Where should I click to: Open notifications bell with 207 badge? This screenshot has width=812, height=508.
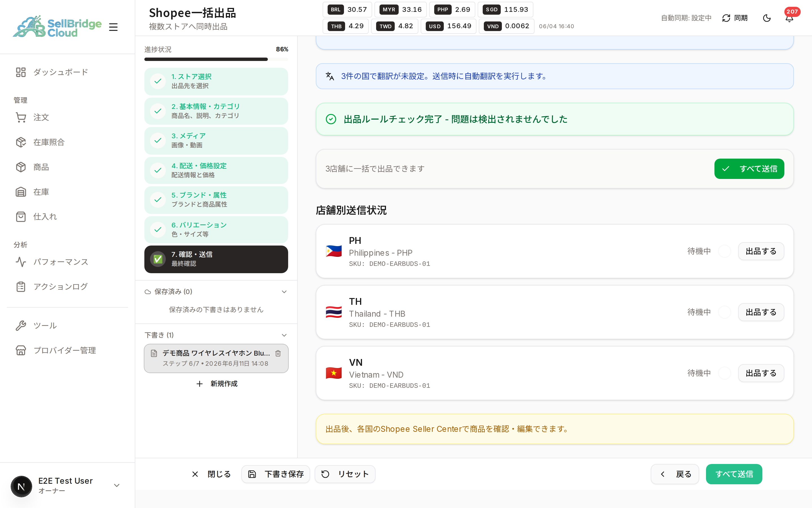pyautogui.click(x=789, y=18)
